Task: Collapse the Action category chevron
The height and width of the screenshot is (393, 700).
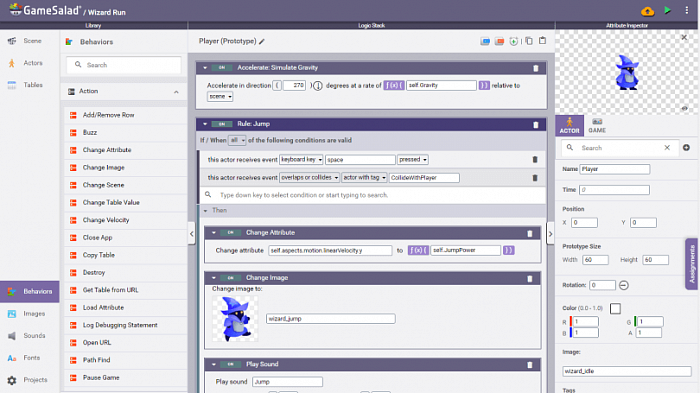Action: [x=176, y=92]
